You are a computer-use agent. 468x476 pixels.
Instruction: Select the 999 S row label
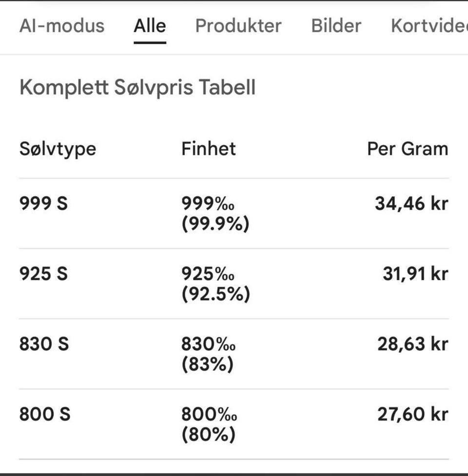(x=43, y=203)
